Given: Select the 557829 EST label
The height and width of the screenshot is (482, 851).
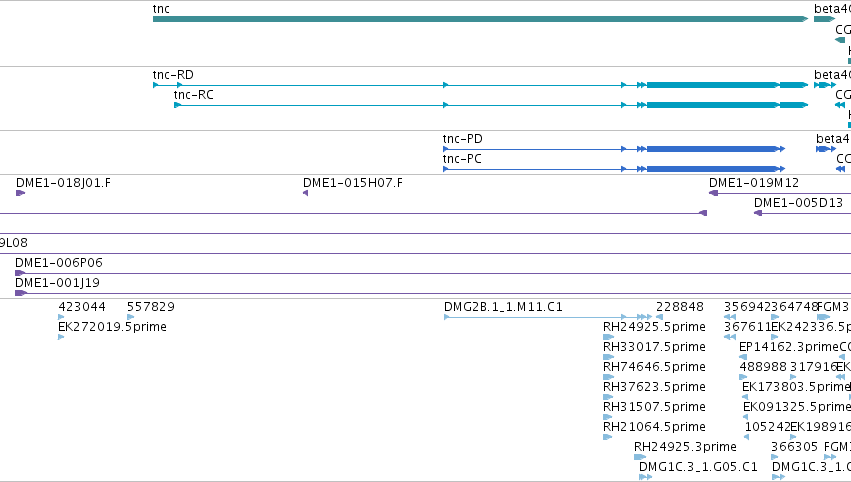Looking at the screenshot, I should (151, 307).
